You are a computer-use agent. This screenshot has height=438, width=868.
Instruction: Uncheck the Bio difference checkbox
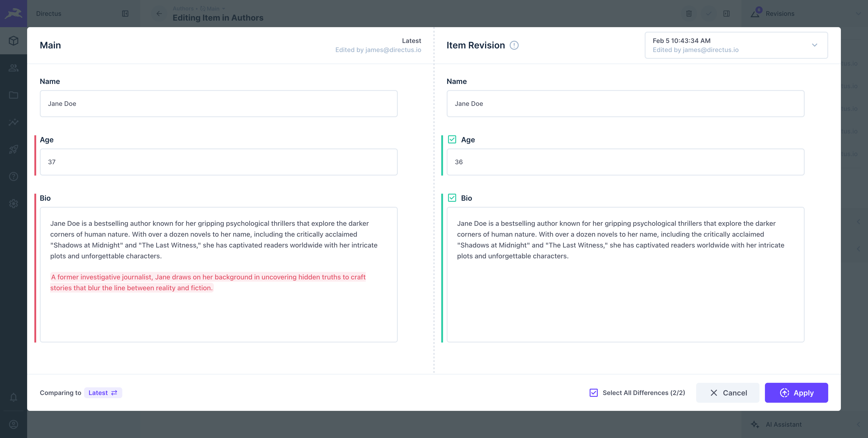(x=452, y=198)
